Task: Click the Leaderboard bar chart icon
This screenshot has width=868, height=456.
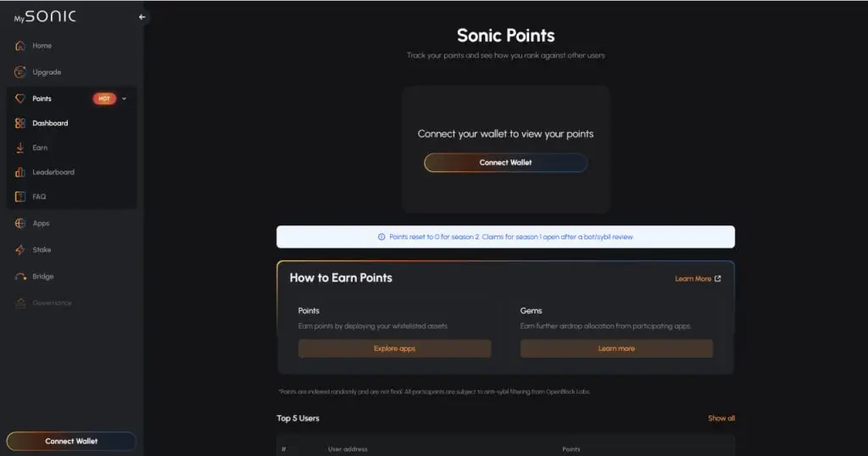Action: click(x=20, y=172)
